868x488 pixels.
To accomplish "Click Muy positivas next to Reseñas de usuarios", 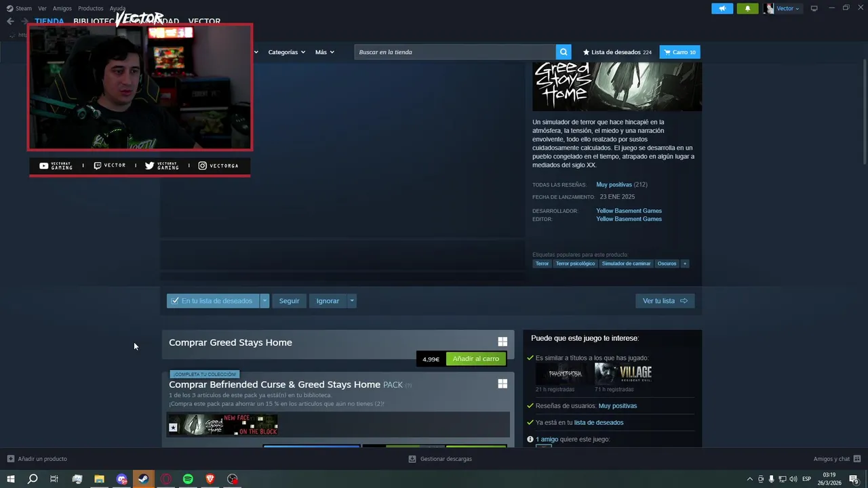I will point(618,406).
